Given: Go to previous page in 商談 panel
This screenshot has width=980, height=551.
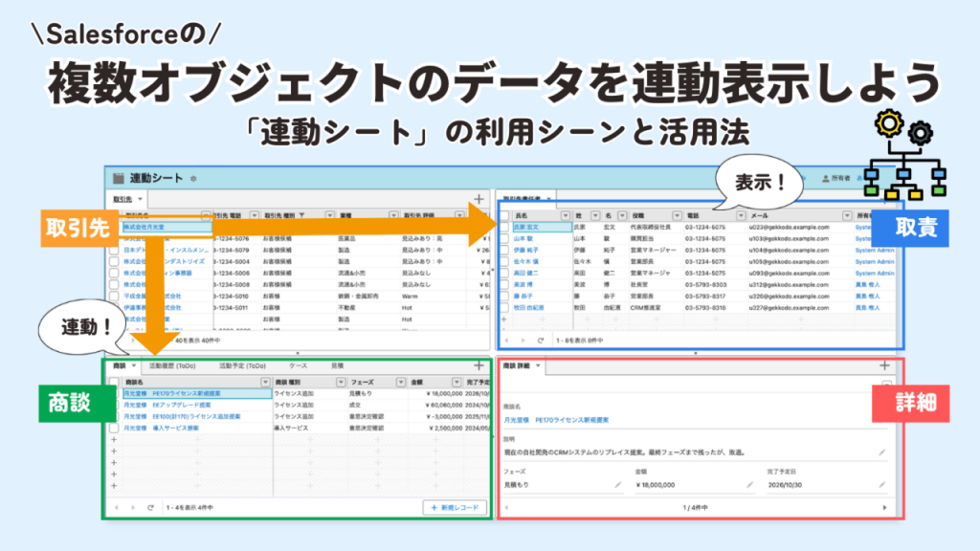Looking at the screenshot, I should pyautogui.click(x=116, y=508).
